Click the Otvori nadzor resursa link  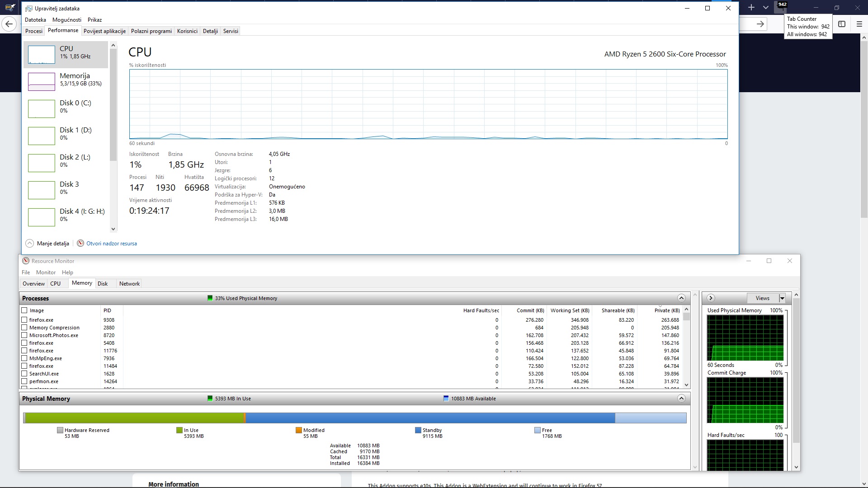point(112,244)
